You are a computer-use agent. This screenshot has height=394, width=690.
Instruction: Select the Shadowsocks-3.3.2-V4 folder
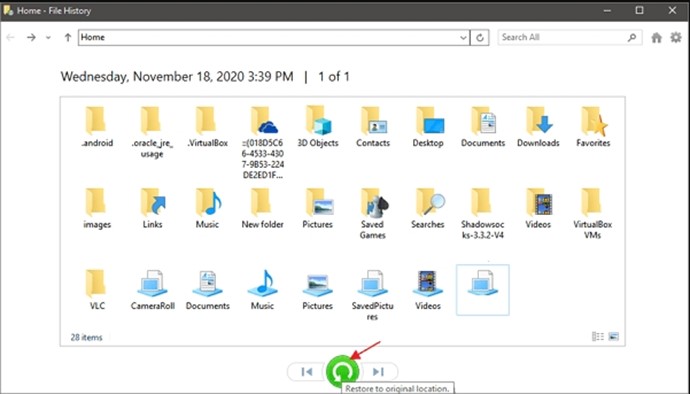[x=483, y=214]
